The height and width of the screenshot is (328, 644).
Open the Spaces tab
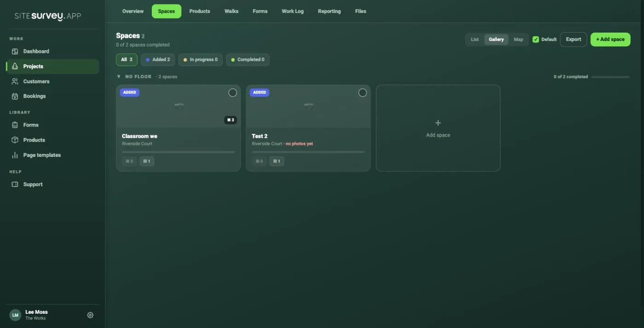(x=167, y=12)
